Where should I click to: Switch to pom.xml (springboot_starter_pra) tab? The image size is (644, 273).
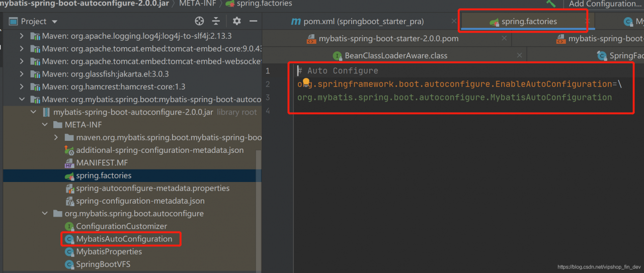click(x=358, y=22)
